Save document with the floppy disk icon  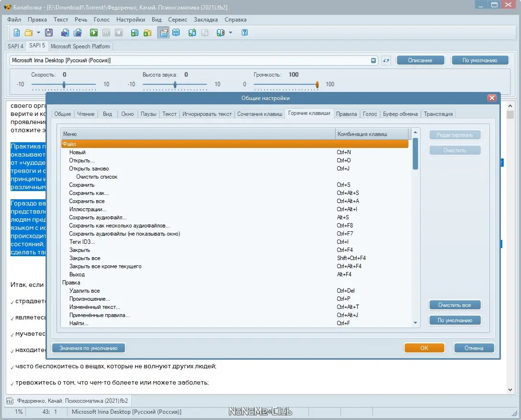pyautogui.click(x=49, y=33)
